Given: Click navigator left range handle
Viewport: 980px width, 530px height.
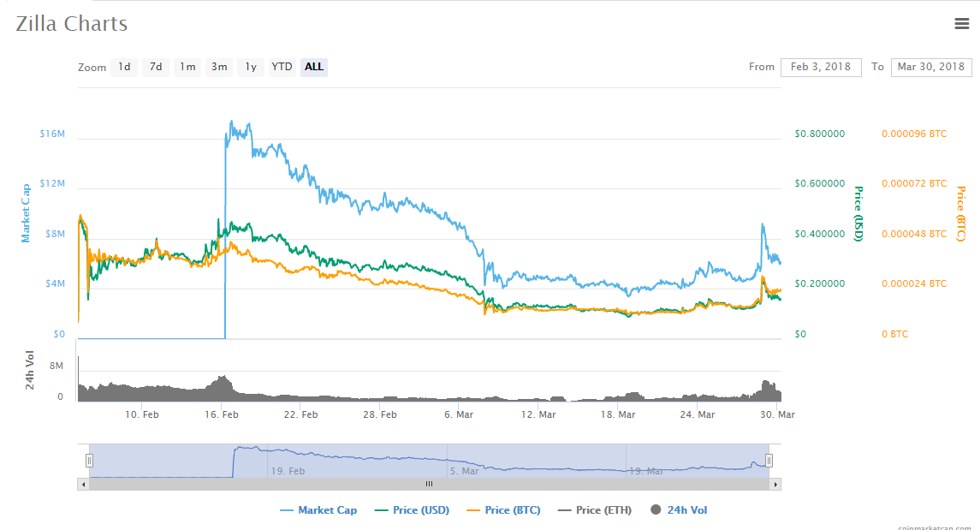Looking at the screenshot, I should 88,461.
